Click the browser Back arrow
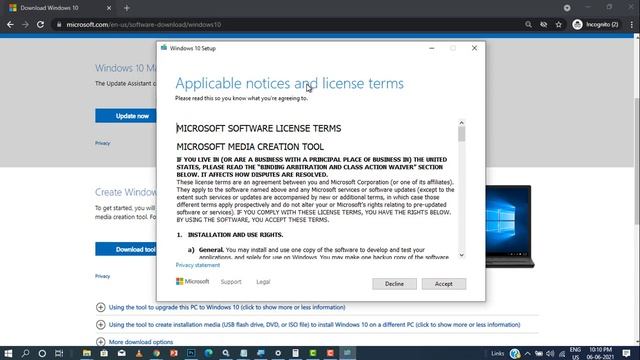The width and height of the screenshot is (640, 360). [x=10, y=24]
